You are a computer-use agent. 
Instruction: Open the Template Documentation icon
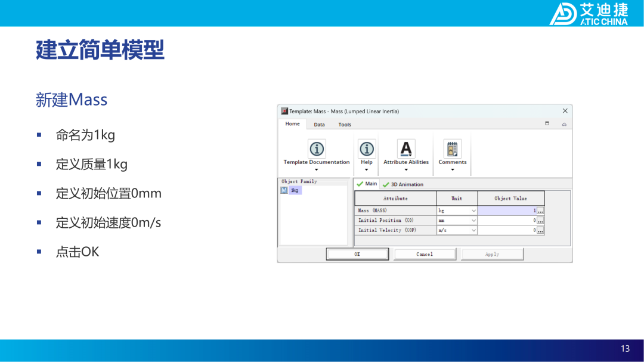pos(316,148)
